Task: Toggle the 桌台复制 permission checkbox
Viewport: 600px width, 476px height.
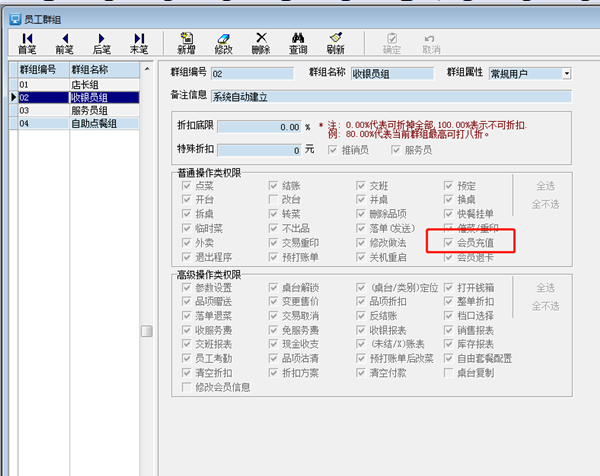Action: click(450, 372)
